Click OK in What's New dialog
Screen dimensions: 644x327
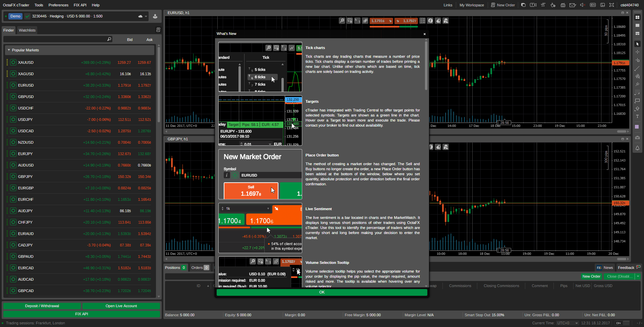coord(322,292)
